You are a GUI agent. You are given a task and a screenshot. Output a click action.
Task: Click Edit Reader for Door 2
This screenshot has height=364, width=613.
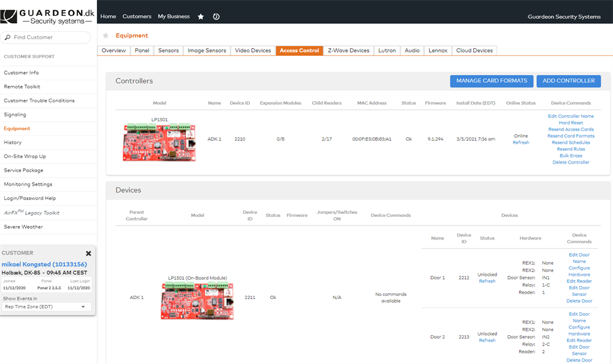coord(579,341)
